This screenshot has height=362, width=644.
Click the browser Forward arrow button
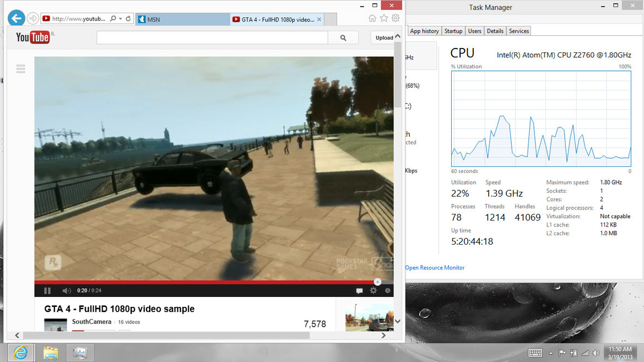pos(33,19)
